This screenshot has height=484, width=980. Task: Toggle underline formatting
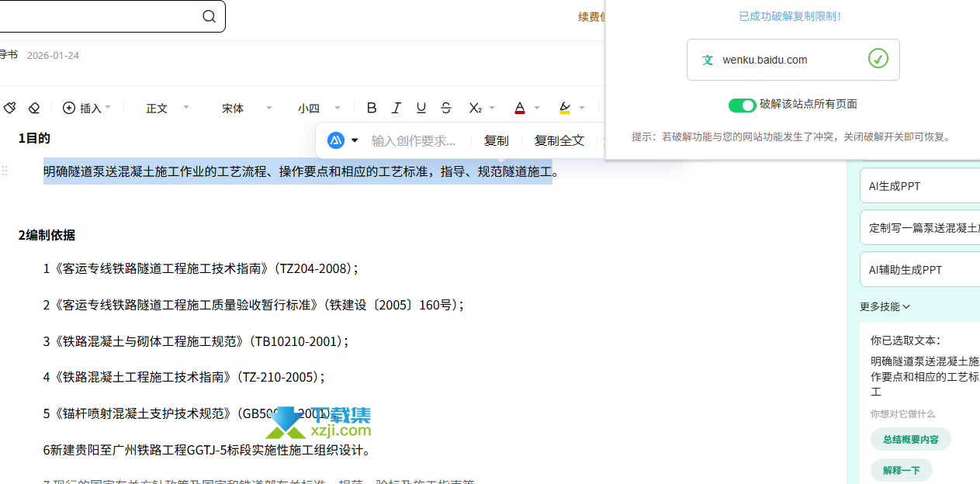click(x=421, y=108)
